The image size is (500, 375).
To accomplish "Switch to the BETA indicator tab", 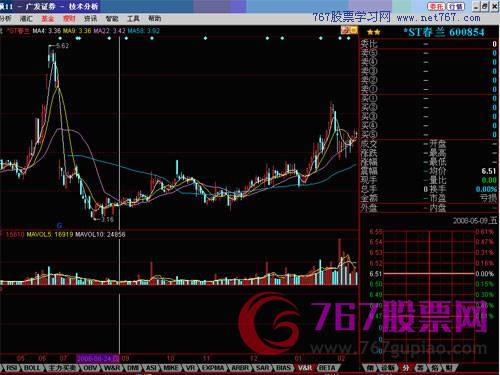I will (x=327, y=368).
